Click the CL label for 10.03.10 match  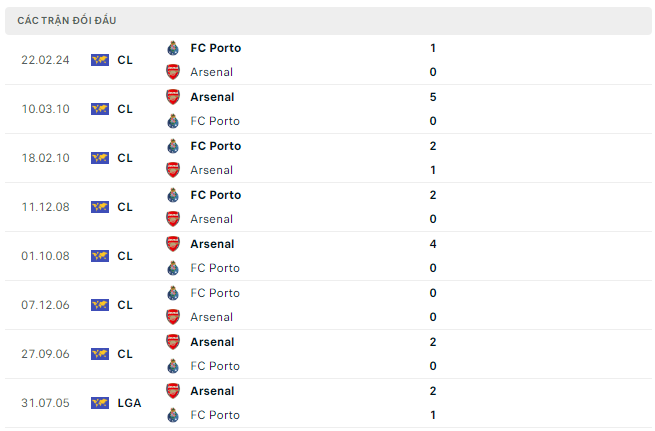click(125, 109)
